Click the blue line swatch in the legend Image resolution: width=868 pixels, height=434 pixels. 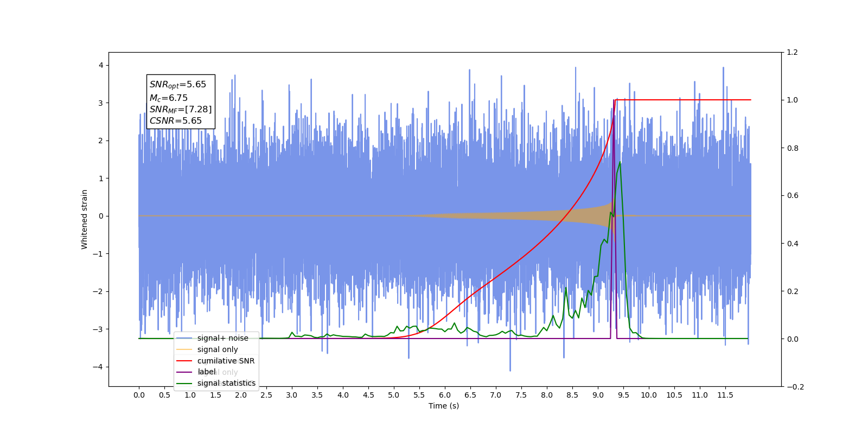click(184, 338)
